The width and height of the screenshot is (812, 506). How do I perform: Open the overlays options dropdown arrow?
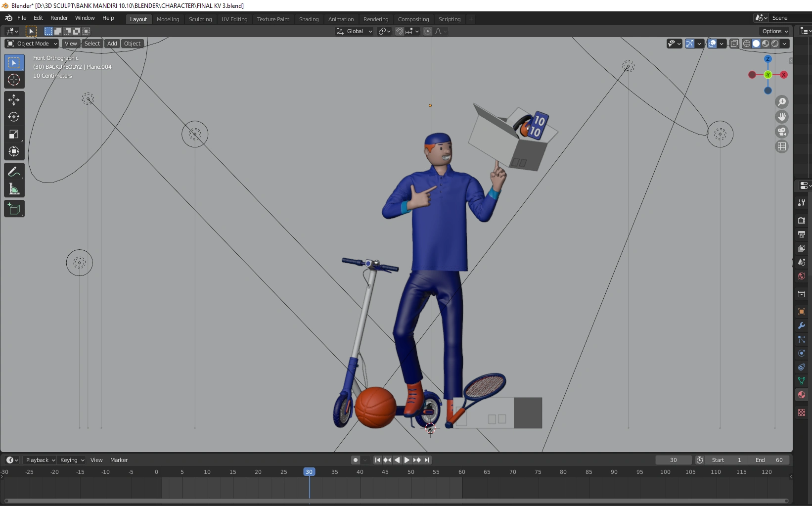pos(722,44)
